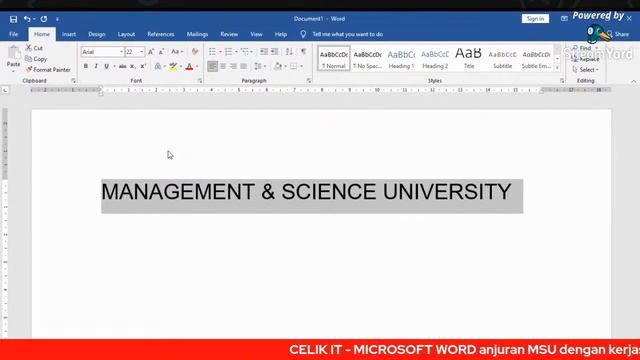The width and height of the screenshot is (640, 360).
Task: Click the Decrease Indent icon
Action: pyautogui.click(x=264, y=52)
